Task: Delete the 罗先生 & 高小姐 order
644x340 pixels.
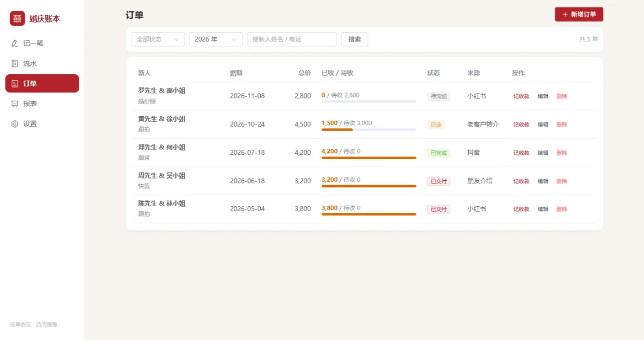Action: point(562,96)
